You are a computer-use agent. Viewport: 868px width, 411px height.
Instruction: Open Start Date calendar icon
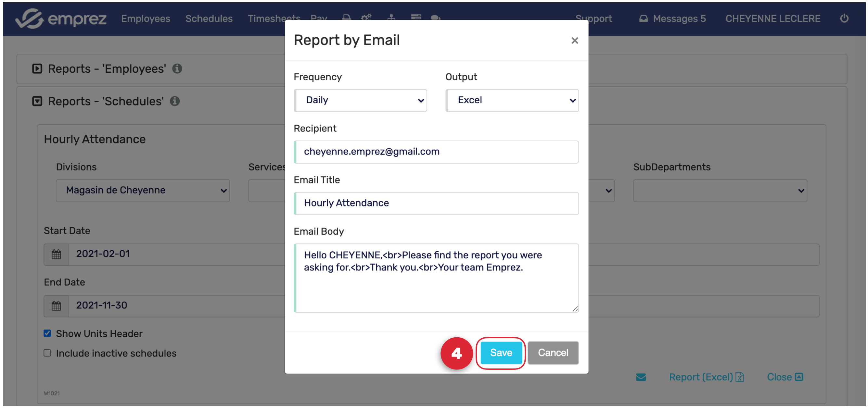coord(56,254)
